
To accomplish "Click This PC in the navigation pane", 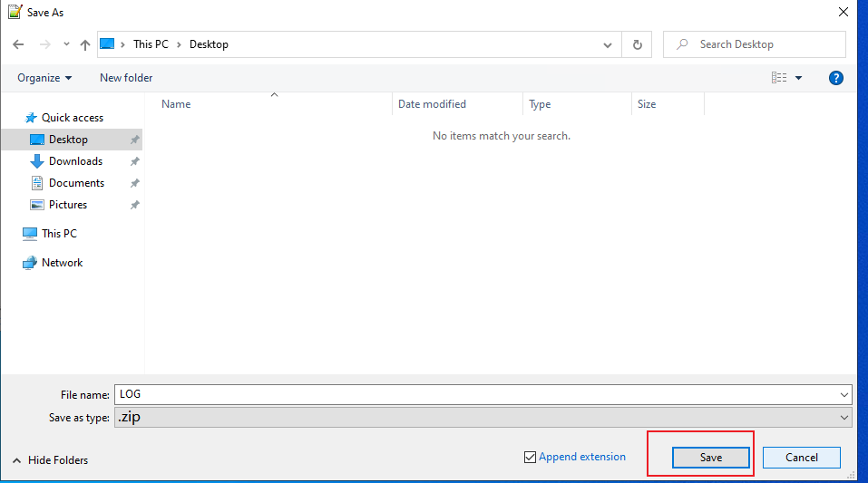I will 59,234.
